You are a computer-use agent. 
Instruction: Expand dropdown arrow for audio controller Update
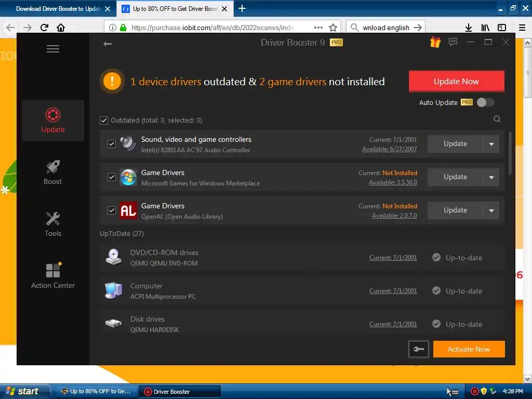(491, 144)
